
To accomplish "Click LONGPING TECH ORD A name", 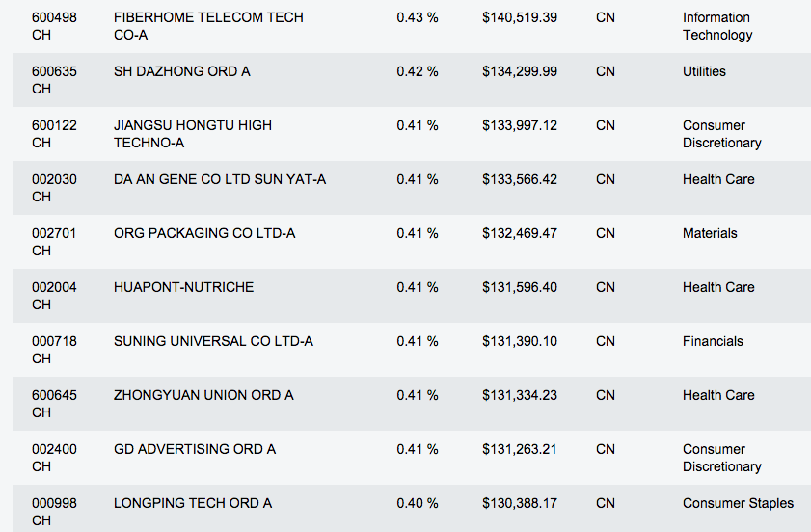I will click(x=193, y=503).
